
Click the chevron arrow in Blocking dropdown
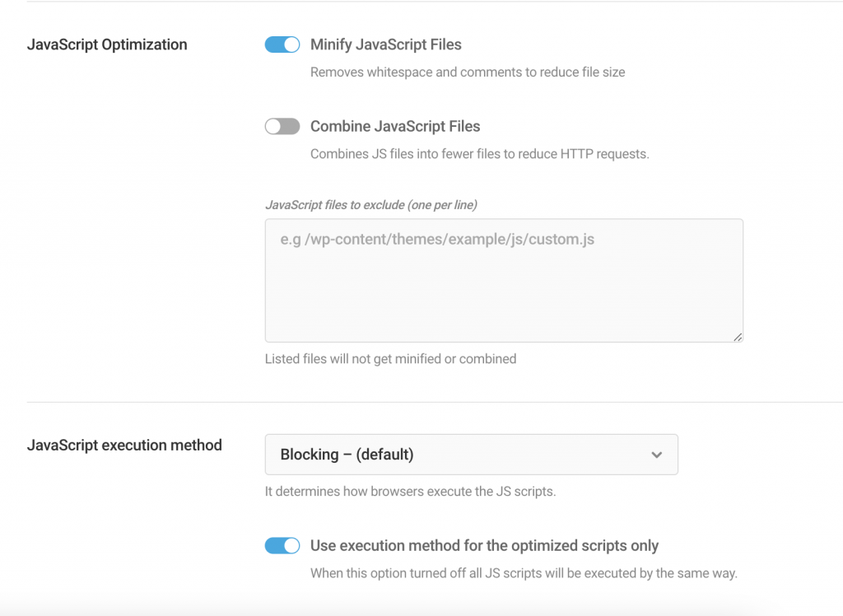656,455
